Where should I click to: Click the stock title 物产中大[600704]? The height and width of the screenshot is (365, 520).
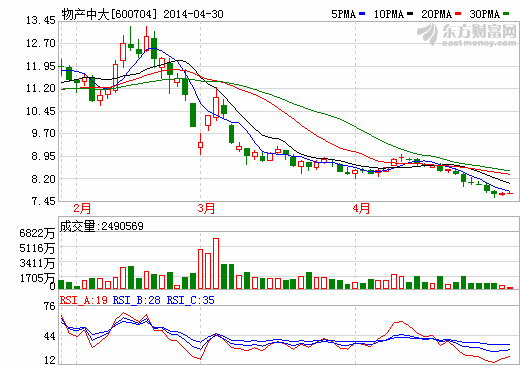(x=109, y=14)
